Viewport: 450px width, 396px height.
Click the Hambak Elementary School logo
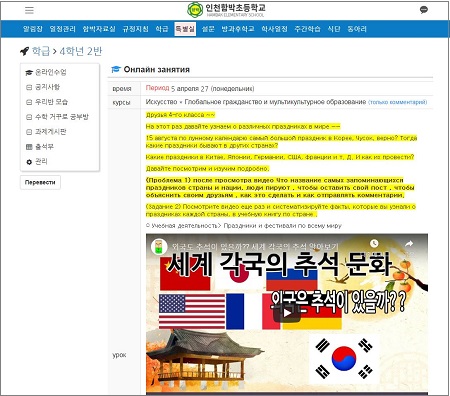pyautogui.click(x=226, y=10)
